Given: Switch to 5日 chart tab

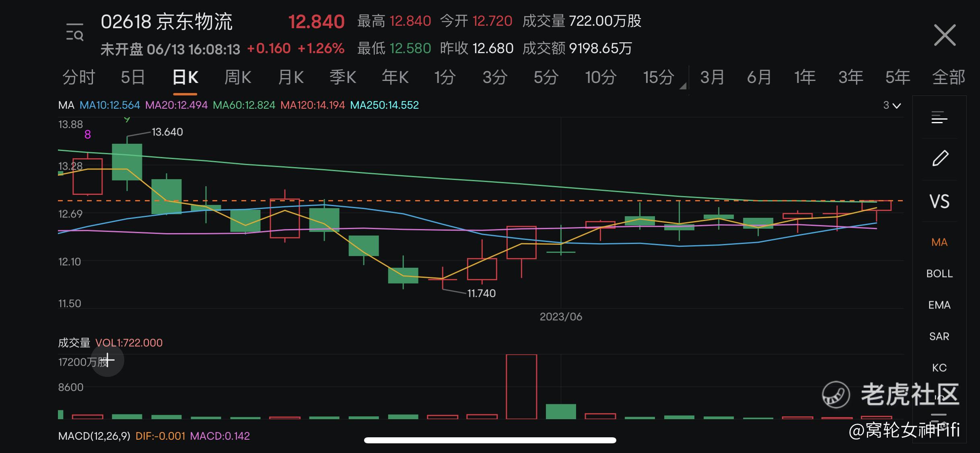Looking at the screenshot, I should coord(133,77).
